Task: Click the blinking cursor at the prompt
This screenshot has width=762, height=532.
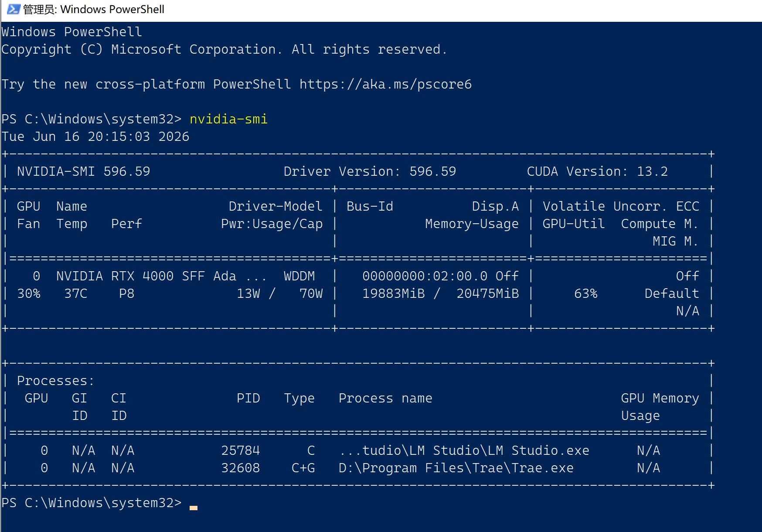Action: pos(194,508)
